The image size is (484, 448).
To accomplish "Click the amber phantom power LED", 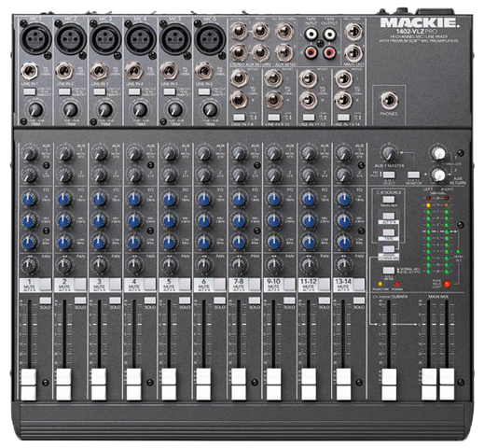I will coord(380,284).
